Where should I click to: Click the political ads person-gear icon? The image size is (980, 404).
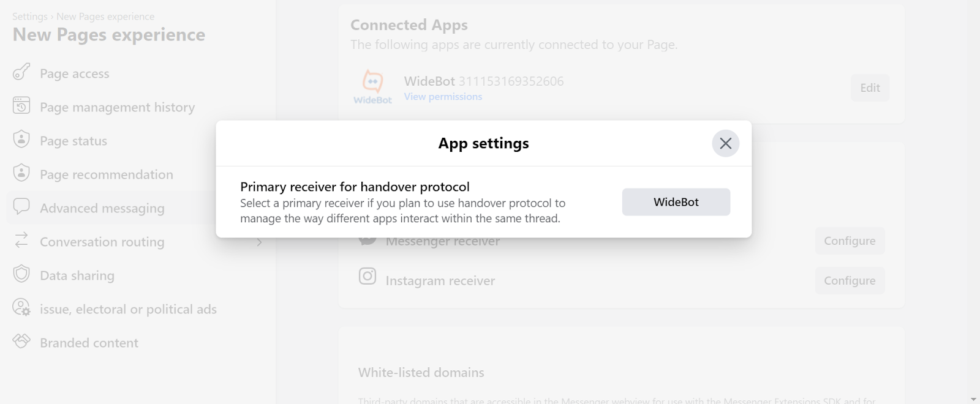(21, 307)
